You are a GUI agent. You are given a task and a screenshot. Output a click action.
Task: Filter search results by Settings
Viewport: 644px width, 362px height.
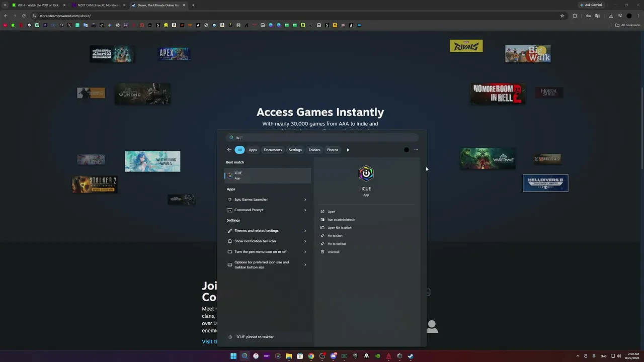coord(295,150)
